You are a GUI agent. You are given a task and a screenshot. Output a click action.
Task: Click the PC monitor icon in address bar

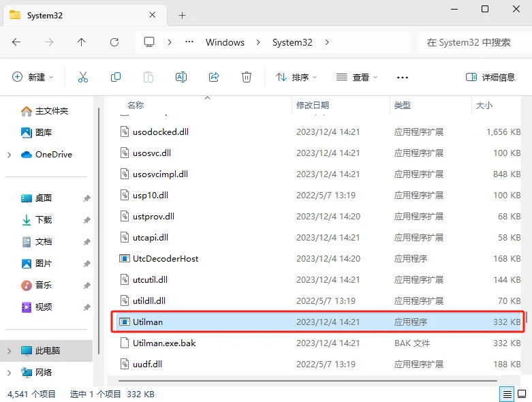coord(149,42)
